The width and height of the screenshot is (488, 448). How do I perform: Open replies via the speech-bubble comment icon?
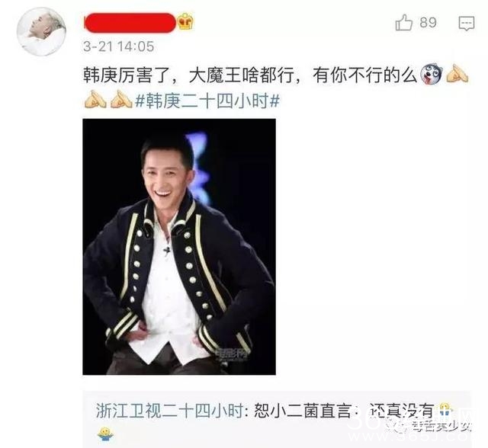pyautogui.click(x=467, y=24)
